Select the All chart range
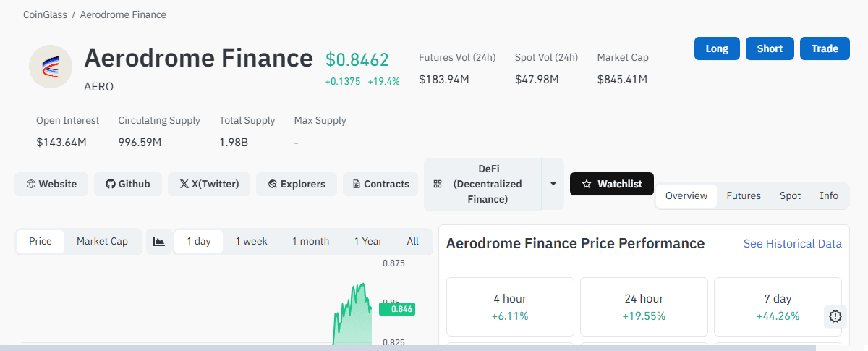This screenshot has height=351, width=868. point(412,241)
